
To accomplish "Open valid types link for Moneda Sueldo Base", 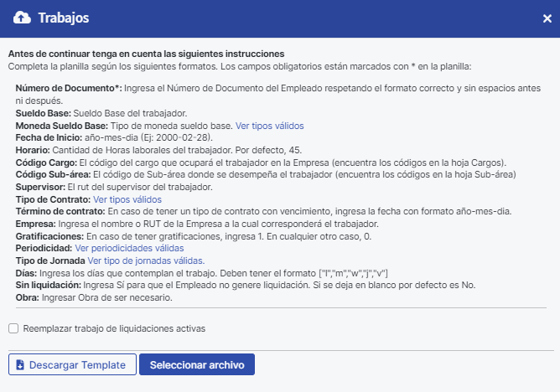I will 269,126.
